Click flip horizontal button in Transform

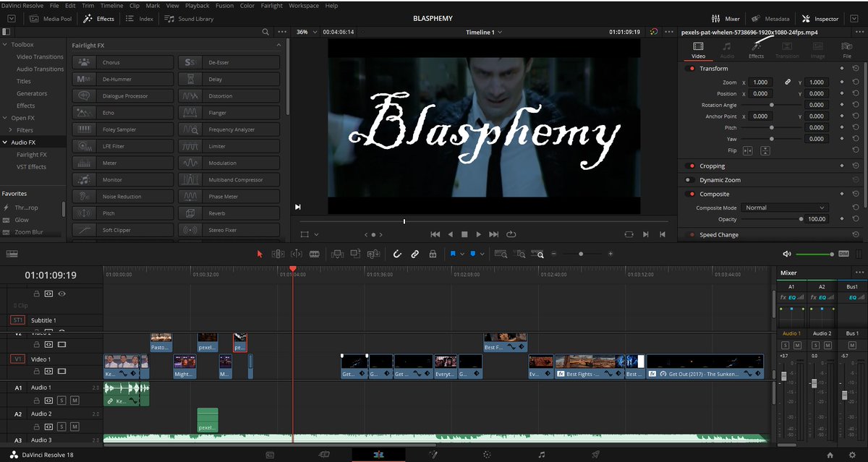pos(748,150)
